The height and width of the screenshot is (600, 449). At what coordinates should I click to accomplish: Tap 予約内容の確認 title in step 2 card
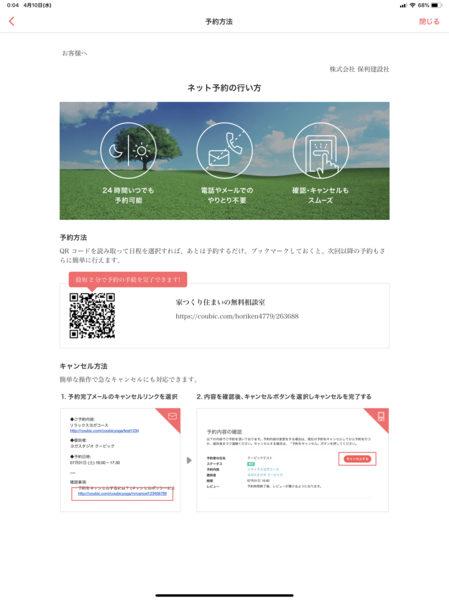tap(224, 431)
